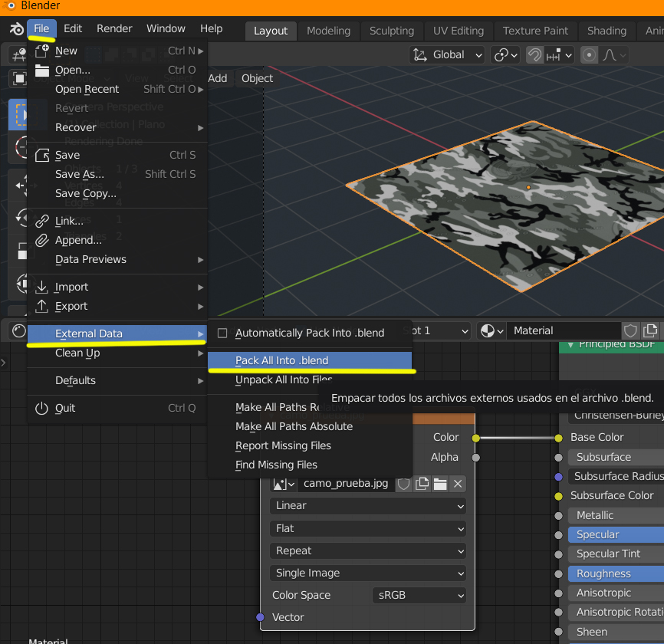Open the Repeat extension dropdown
The width and height of the screenshot is (664, 644).
pos(367,550)
